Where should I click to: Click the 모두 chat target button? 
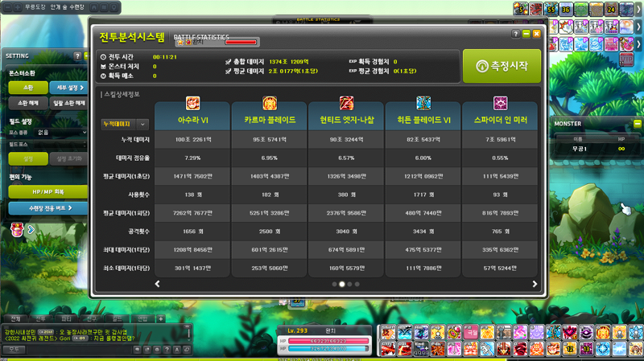tap(14, 350)
